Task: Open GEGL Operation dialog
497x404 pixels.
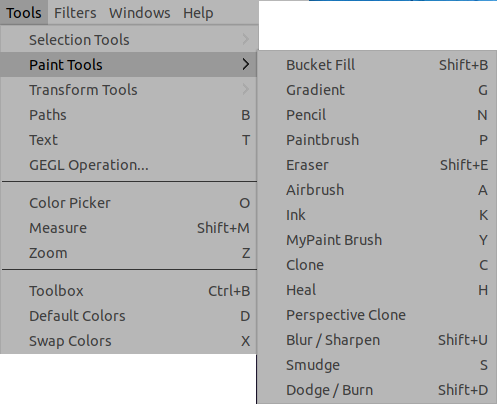Action: (129, 165)
